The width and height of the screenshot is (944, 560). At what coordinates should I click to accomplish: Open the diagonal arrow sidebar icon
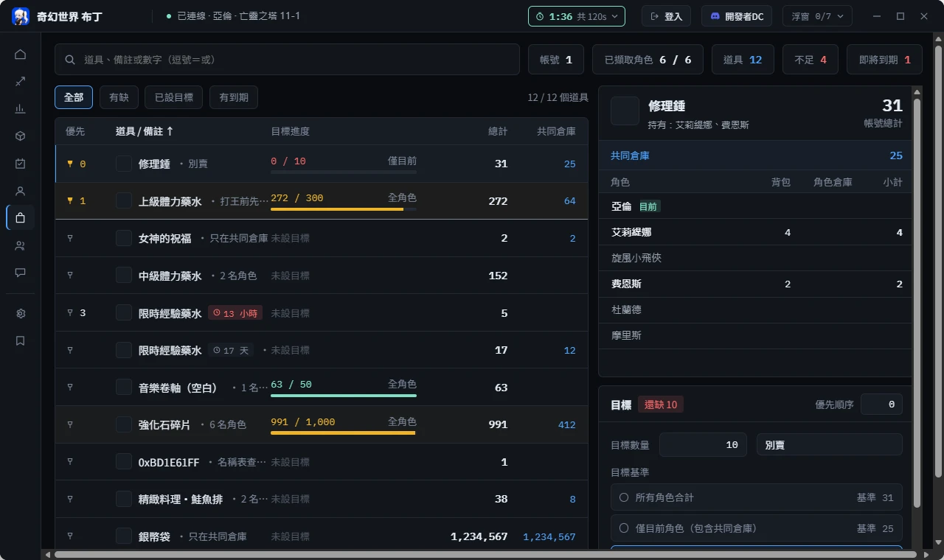pyautogui.click(x=20, y=82)
